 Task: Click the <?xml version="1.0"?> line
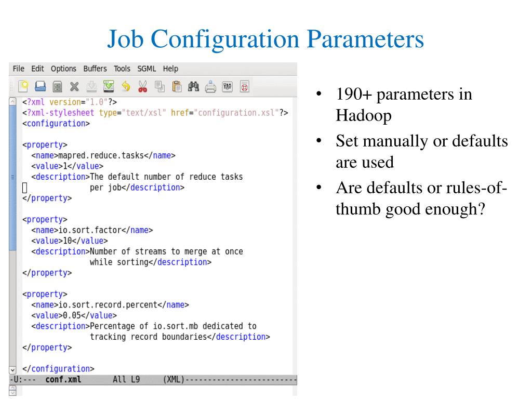pos(70,102)
